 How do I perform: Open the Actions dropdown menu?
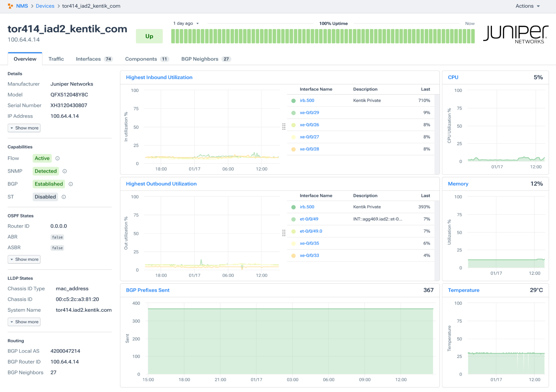pos(528,6)
